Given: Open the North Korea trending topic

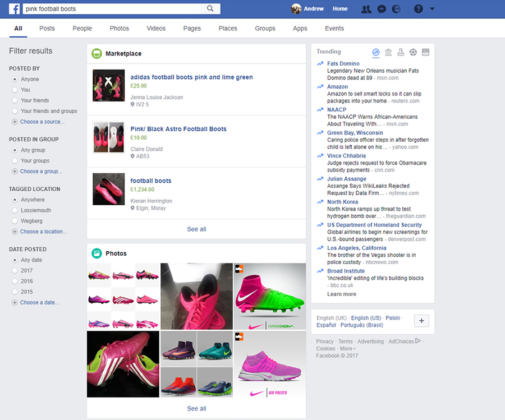Looking at the screenshot, I should [343, 202].
